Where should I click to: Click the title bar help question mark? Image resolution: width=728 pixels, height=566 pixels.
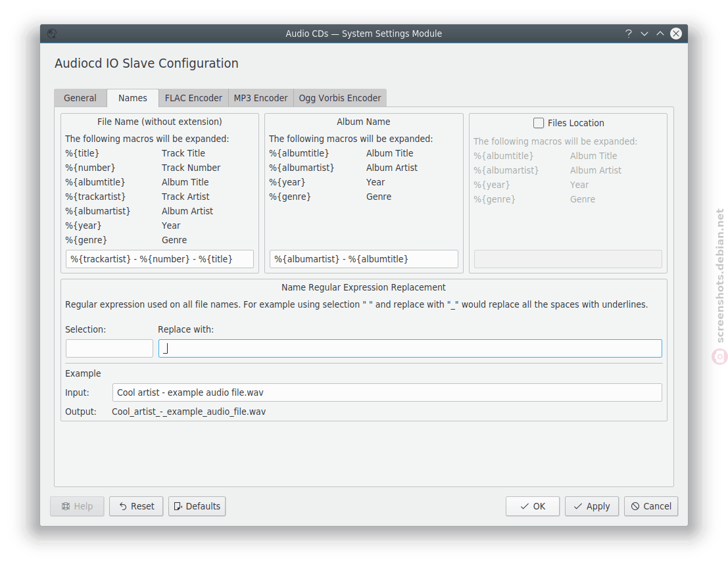click(x=629, y=34)
